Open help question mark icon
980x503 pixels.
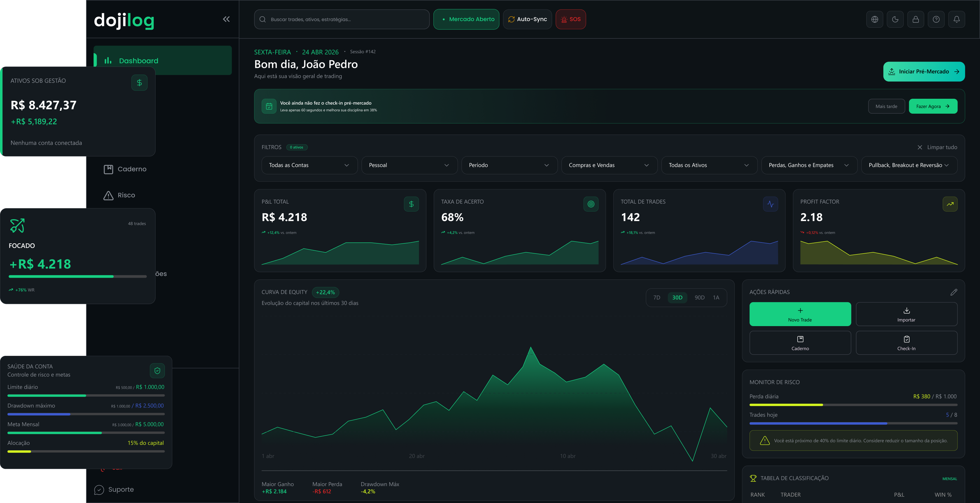pos(936,19)
